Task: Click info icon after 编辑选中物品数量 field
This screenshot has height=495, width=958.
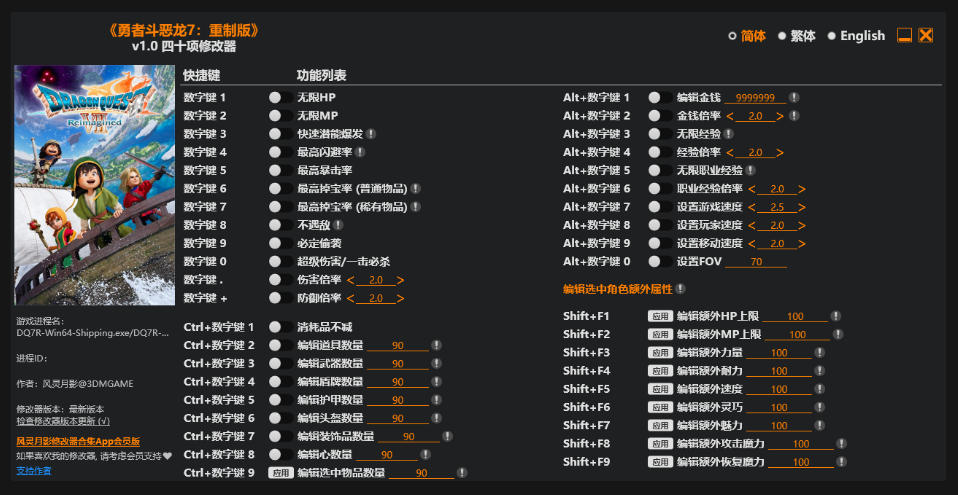Action: (x=462, y=472)
